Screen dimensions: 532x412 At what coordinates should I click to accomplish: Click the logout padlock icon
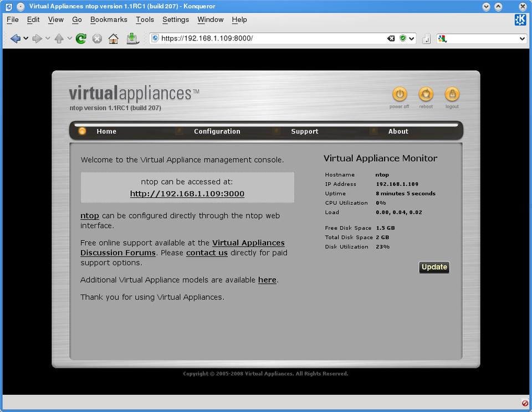tap(452, 94)
